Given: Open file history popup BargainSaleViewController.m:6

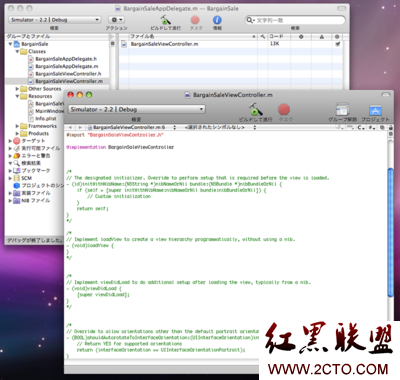Looking at the screenshot, I should pyautogui.click(x=131, y=127).
